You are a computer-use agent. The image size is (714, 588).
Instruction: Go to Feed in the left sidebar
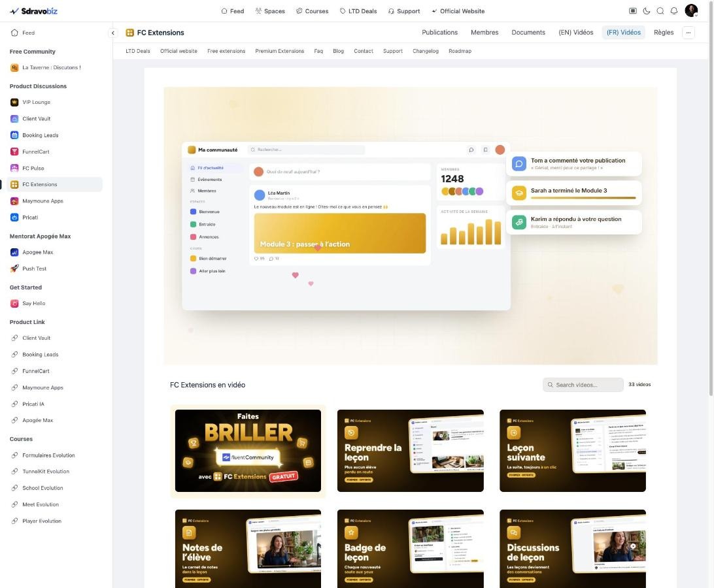pyautogui.click(x=28, y=33)
